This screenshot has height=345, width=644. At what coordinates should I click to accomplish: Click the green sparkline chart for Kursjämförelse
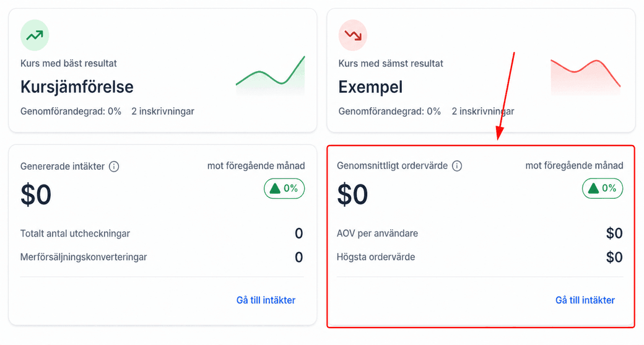point(270,76)
